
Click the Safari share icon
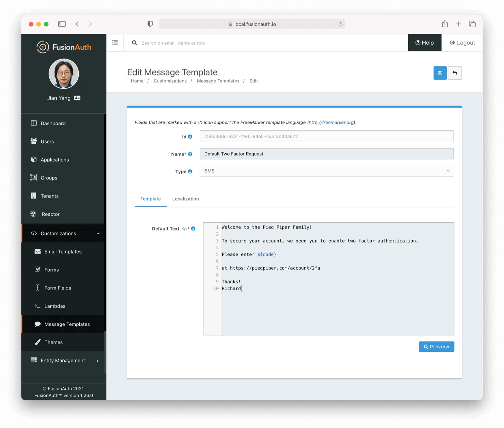[x=445, y=24]
